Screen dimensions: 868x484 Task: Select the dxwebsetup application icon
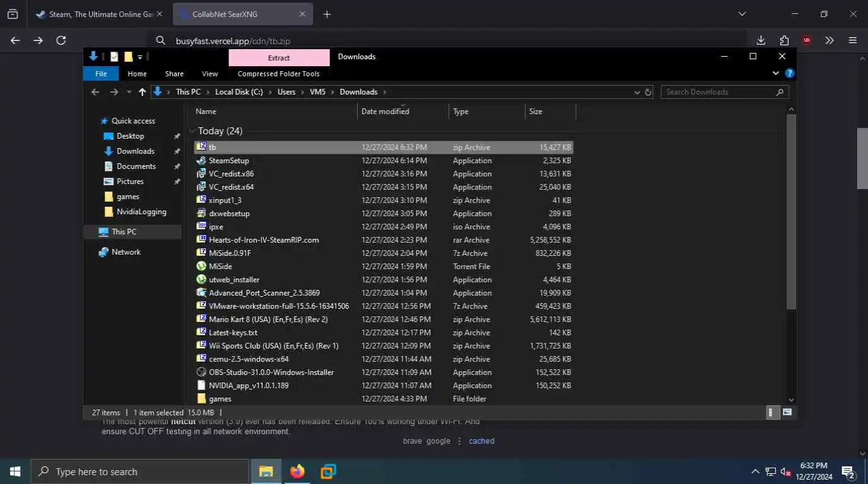point(201,214)
